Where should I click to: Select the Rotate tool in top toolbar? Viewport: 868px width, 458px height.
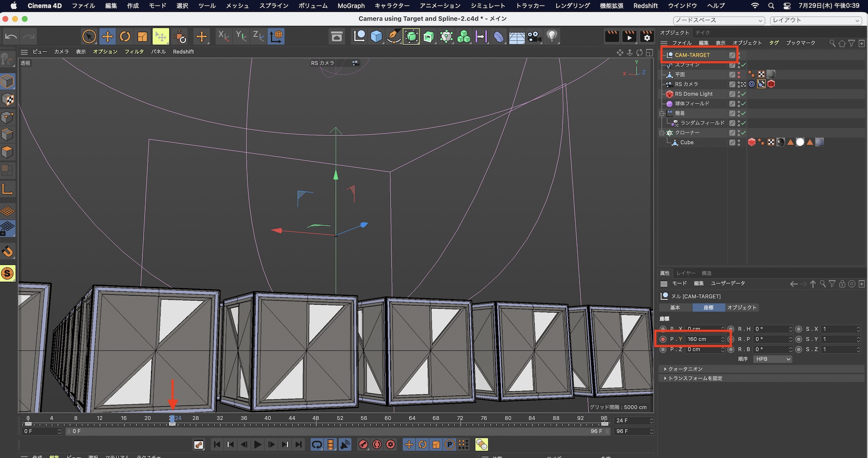125,36
